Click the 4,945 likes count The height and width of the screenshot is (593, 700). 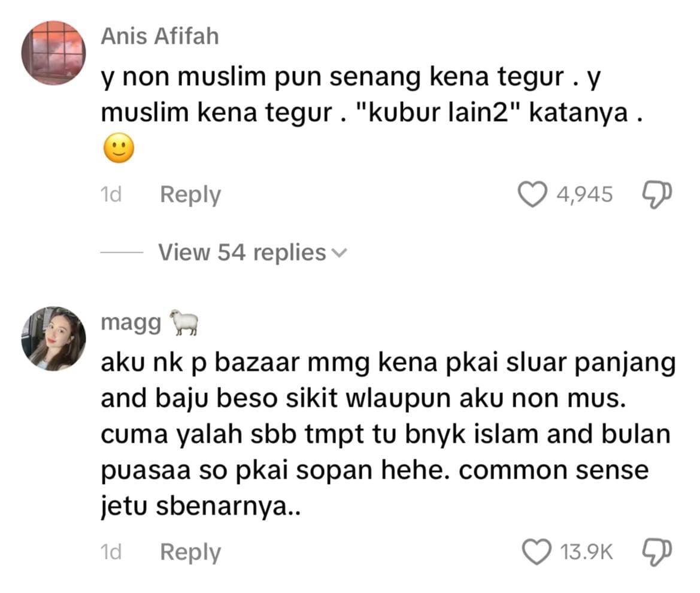584,194
